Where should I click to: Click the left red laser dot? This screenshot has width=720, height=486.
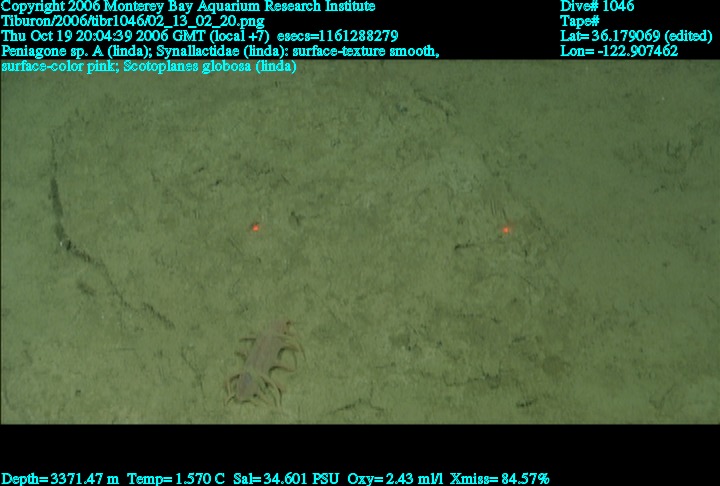256,227
